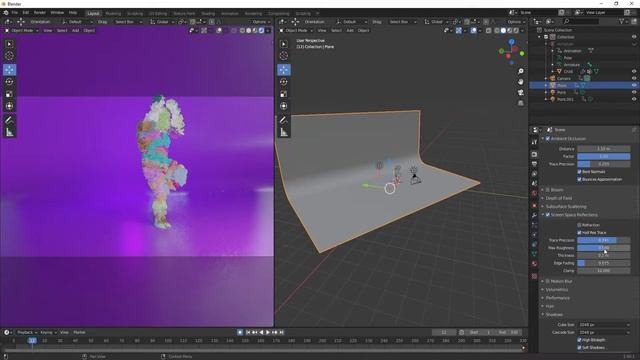Select the Annotate tool in left viewport
This screenshot has height=360, width=640.
(9, 120)
